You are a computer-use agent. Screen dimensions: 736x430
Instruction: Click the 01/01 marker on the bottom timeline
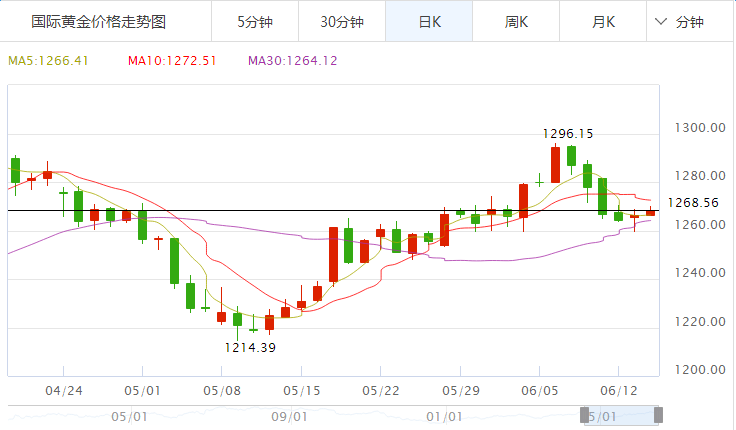(444, 416)
